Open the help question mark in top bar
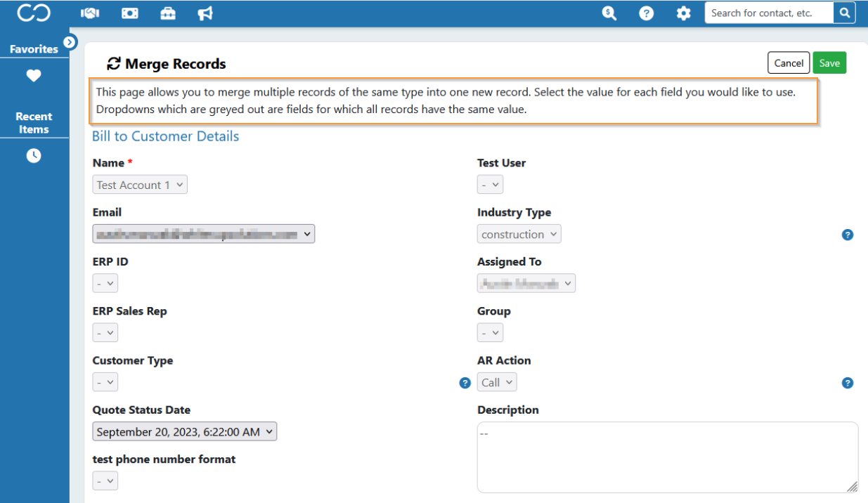This screenshot has width=868, height=503. click(x=647, y=13)
